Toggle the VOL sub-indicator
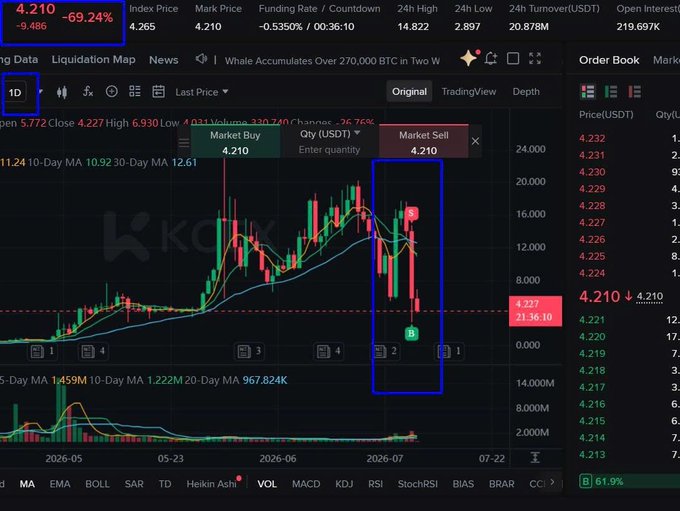This screenshot has height=511, width=680. (x=267, y=484)
